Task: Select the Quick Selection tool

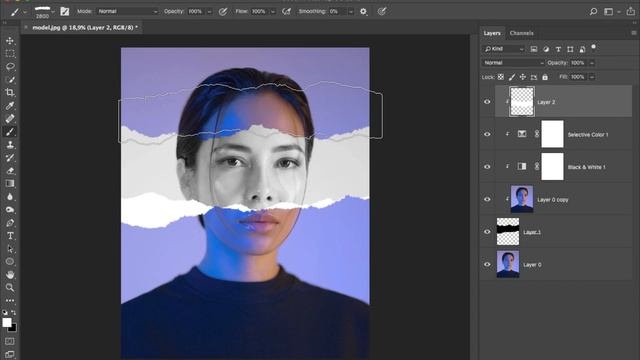Action: (x=10, y=80)
